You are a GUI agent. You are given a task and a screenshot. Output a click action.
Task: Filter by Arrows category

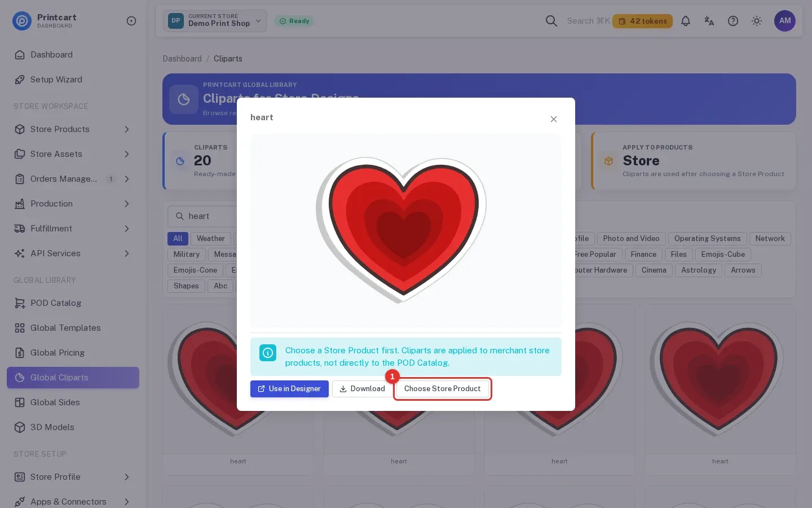click(743, 270)
